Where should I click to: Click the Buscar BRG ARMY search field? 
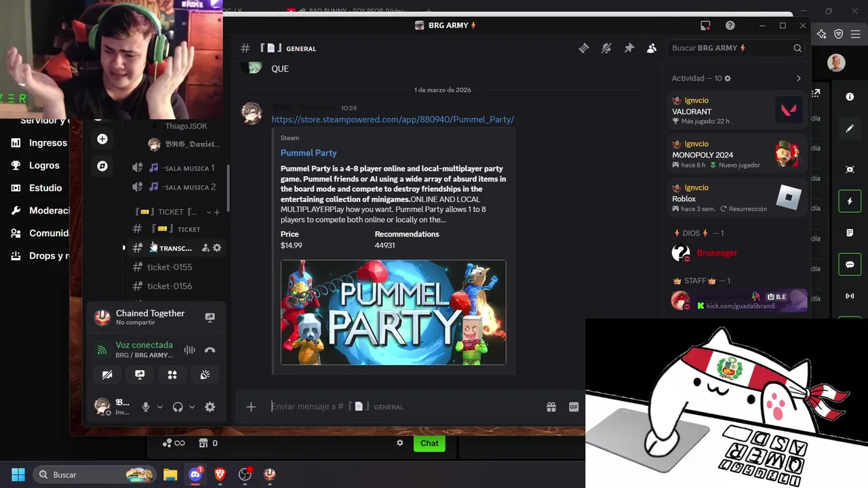click(736, 48)
